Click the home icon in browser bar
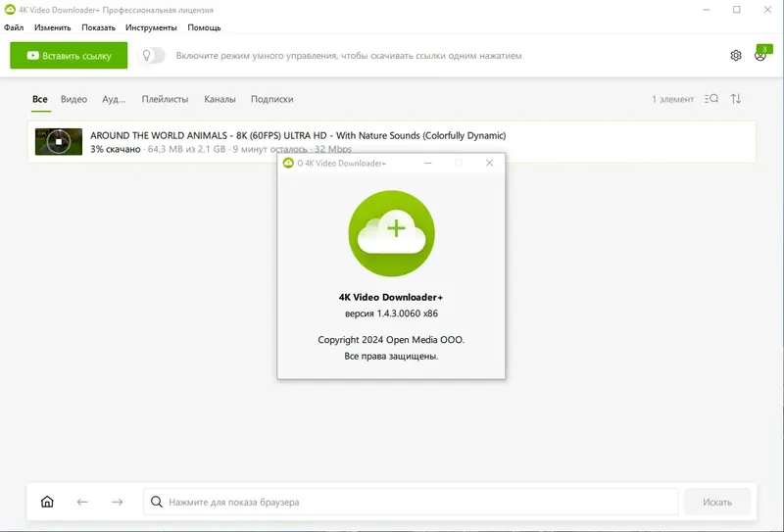This screenshot has width=784, height=532. 47,502
